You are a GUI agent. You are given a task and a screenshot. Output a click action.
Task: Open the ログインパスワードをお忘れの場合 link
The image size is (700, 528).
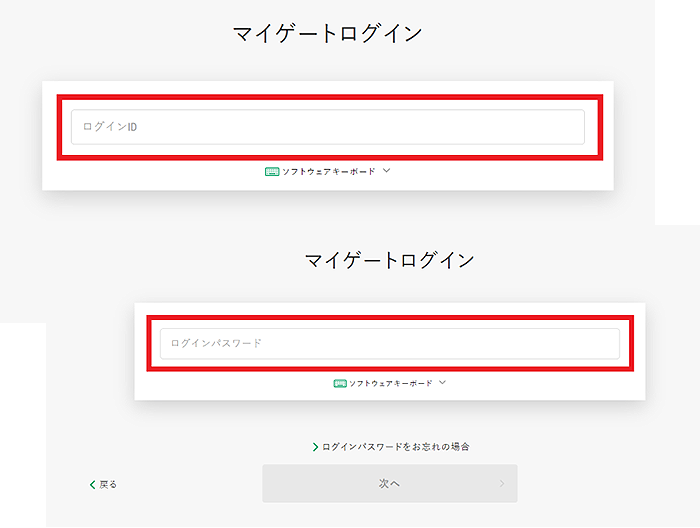click(x=396, y=447)
